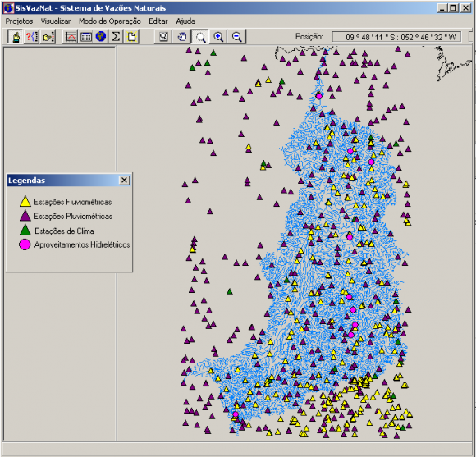476x457 pixels.
Task: Click the globe map icon
Action: (x=101, y=37)
